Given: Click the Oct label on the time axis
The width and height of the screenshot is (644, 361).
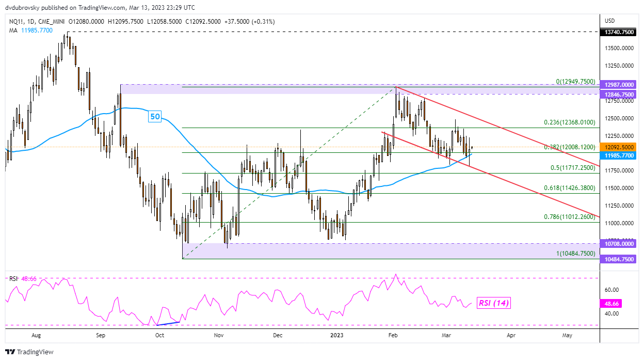Looking at the screenshot, I should coord(159,335).
